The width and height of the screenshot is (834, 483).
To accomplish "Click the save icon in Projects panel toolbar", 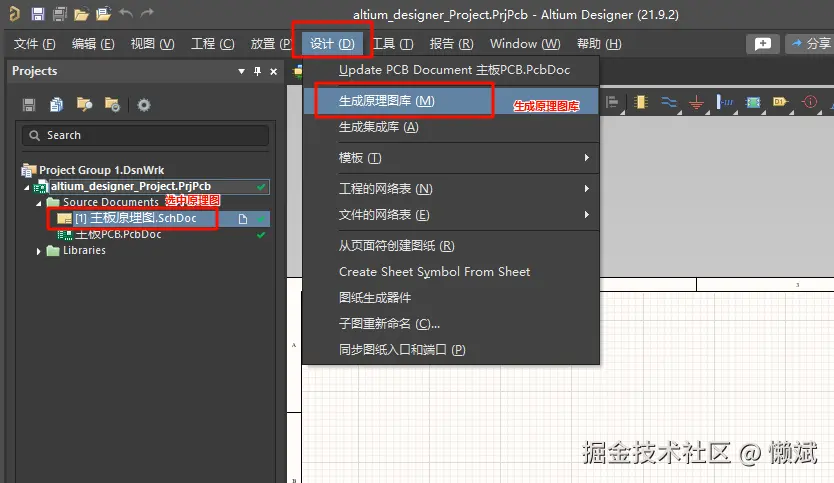I will pos(29,105).
